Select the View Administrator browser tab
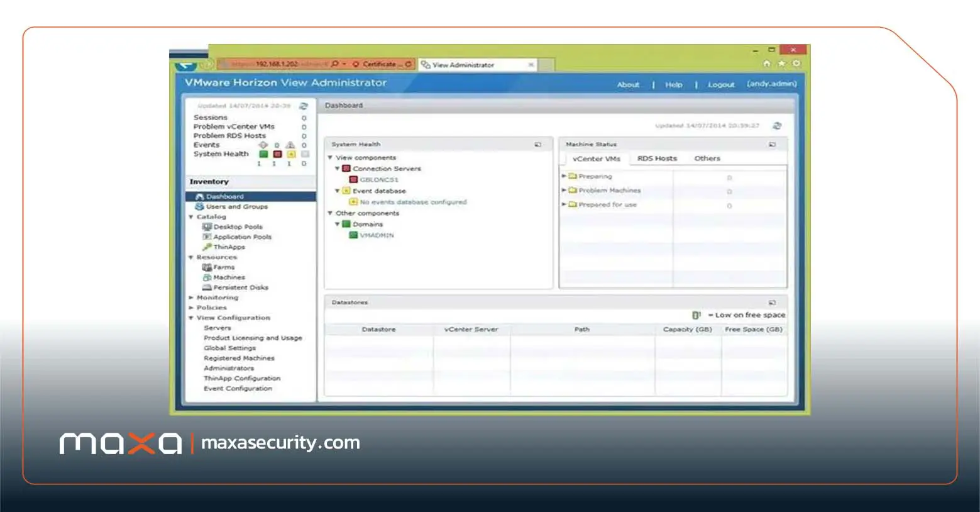Screen dimensions: 980x512 click(478, 65)
